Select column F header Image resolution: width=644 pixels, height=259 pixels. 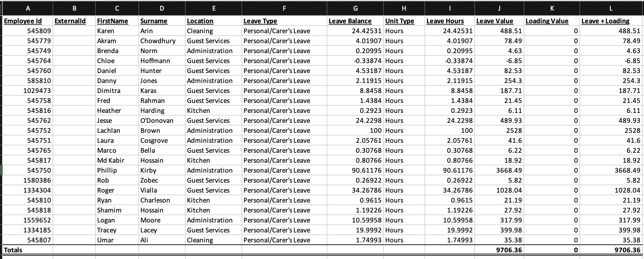point(284,8)
